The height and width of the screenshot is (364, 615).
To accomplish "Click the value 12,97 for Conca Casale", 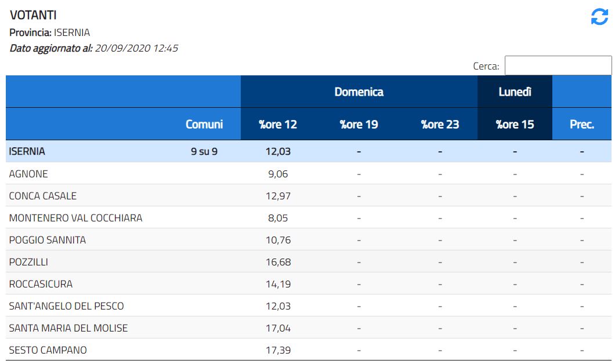I will pyautogui.click(x=278, y=196).
